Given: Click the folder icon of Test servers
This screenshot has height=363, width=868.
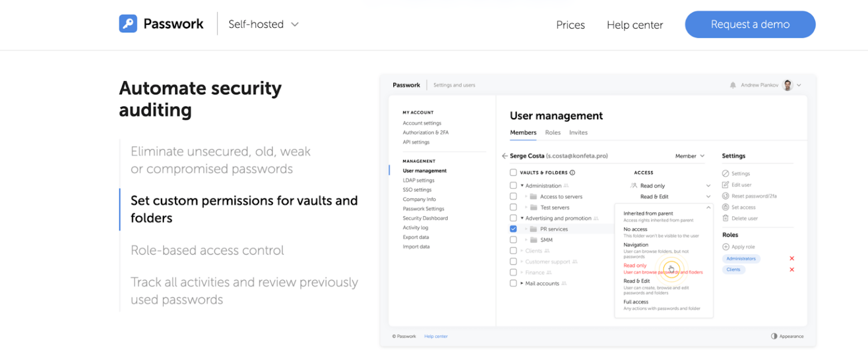Looking at the screenshot, I should point(533,207).
